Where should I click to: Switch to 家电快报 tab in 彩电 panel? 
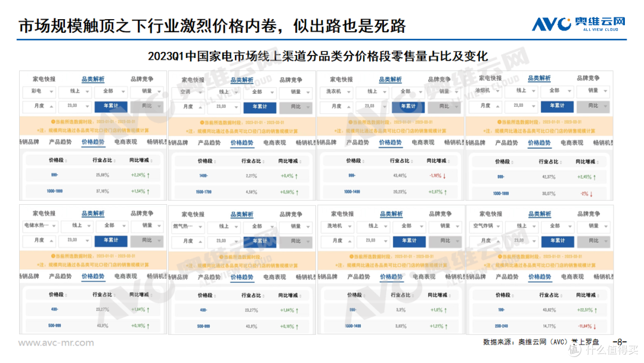click(x=44, y=79)
